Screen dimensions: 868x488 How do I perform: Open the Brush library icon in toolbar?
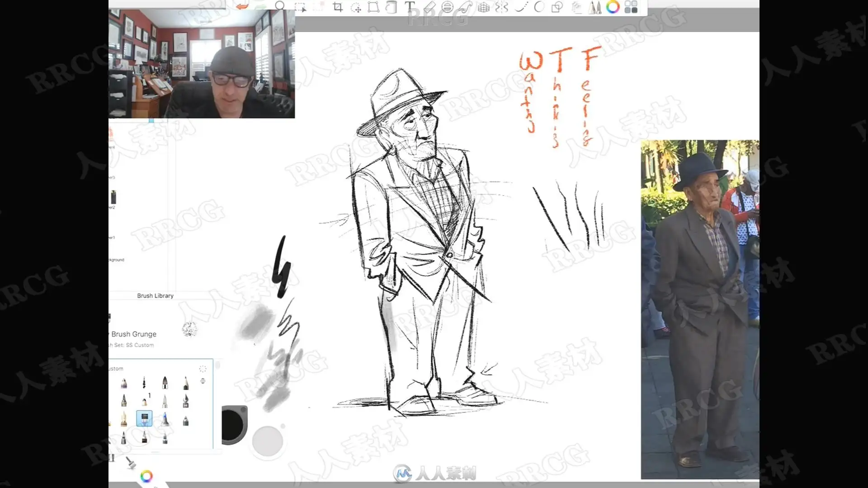[594, 7]
